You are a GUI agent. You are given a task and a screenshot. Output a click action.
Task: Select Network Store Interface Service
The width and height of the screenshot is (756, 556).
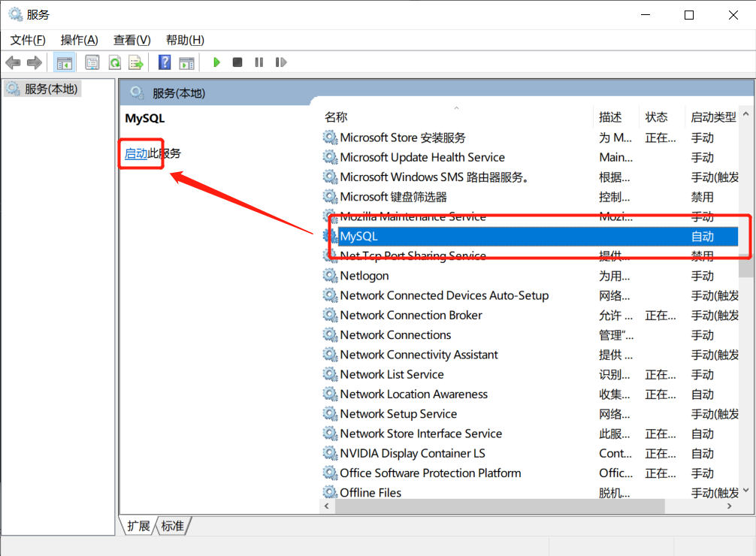530,434
